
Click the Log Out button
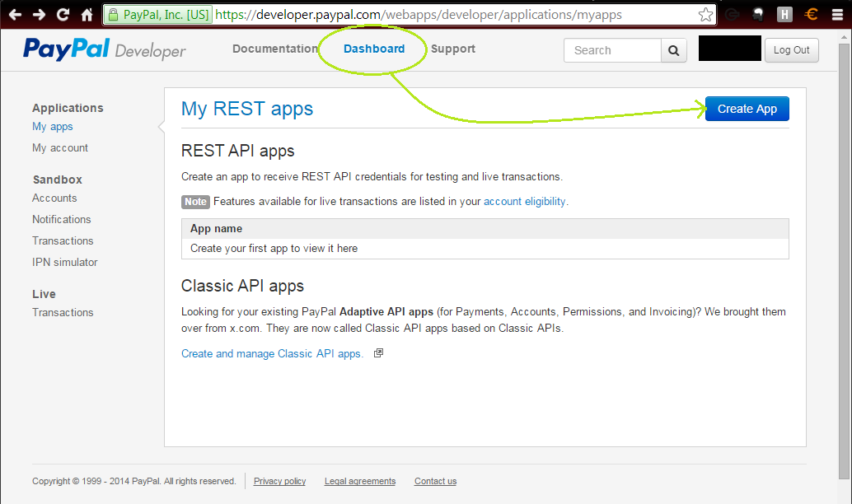click(x=791, y=50)
